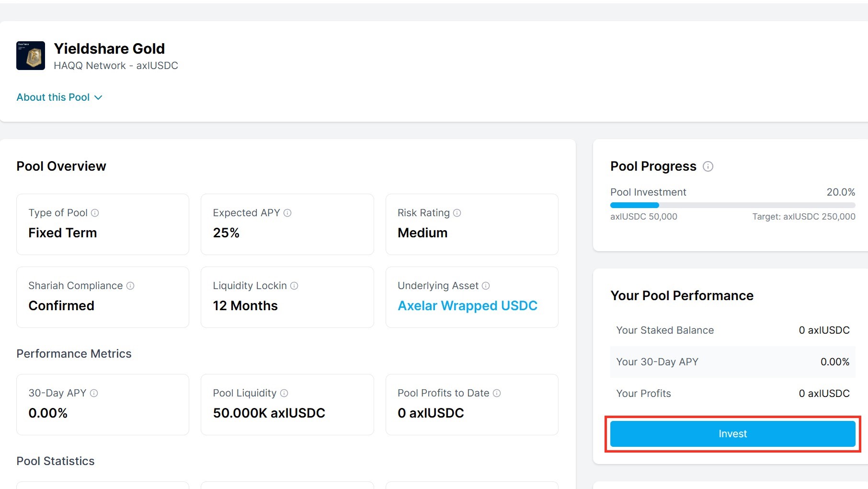This screenshot has height=489, width=868.
Task: Click the Invest button
Action: 732,434
